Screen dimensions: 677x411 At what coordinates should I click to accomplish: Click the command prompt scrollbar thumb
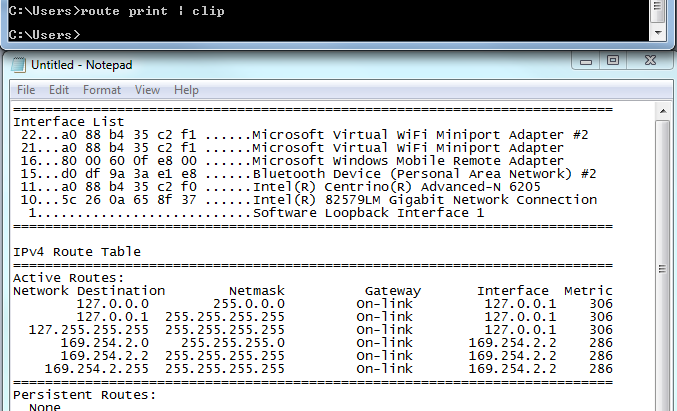(656, 8)
